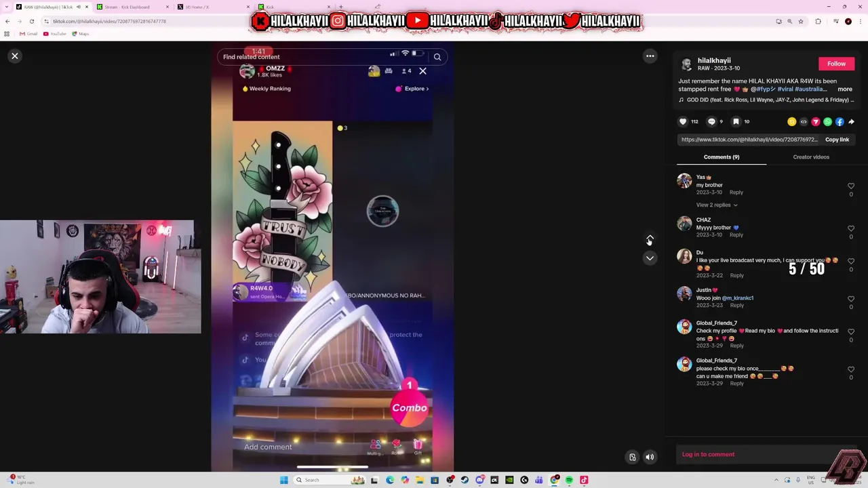Expand the description with 'more'
This screenshot has height=488, width=868.
[844, 89]
